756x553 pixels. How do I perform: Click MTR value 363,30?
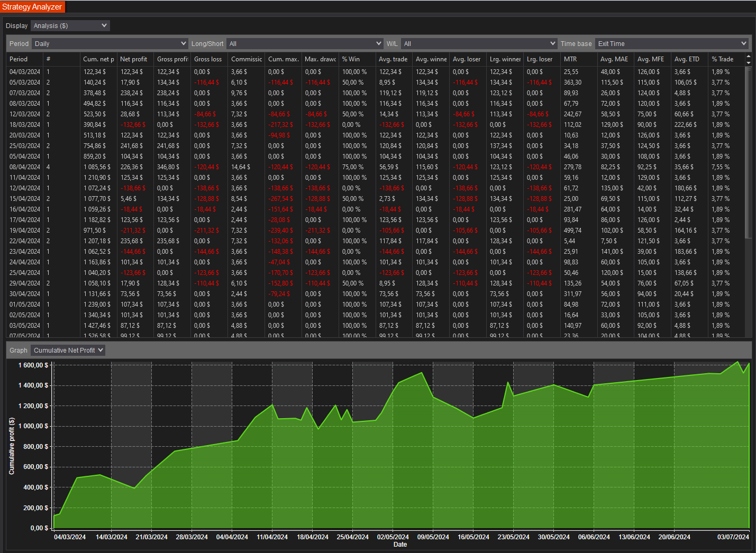[x=573, y=82]
